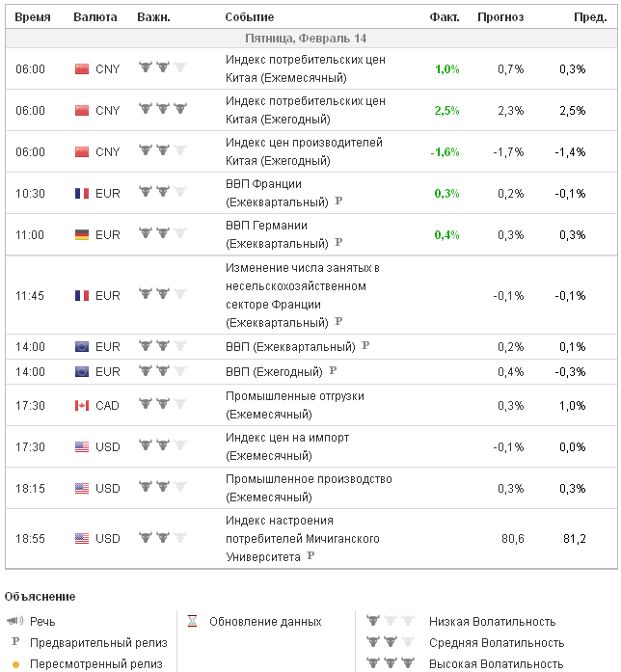
Task: Click the Время column header
Action: [33, 17]
